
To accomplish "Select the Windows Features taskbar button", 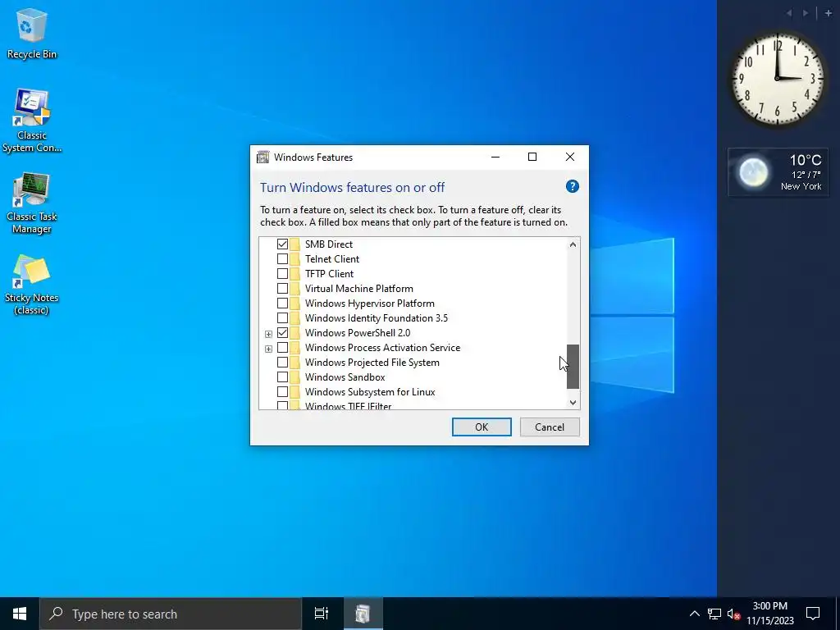I will [x=363, y=614].
